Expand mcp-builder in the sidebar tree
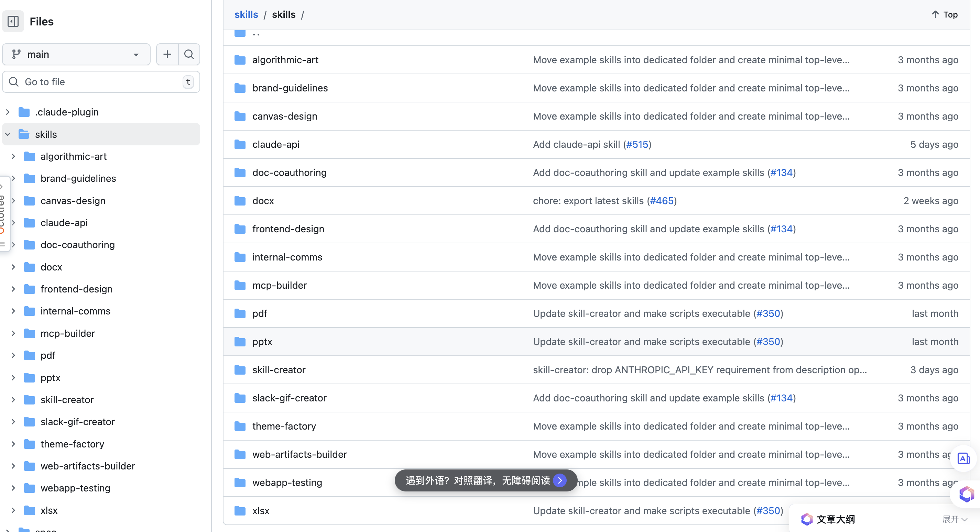The image size is (980, 532). 13,333
